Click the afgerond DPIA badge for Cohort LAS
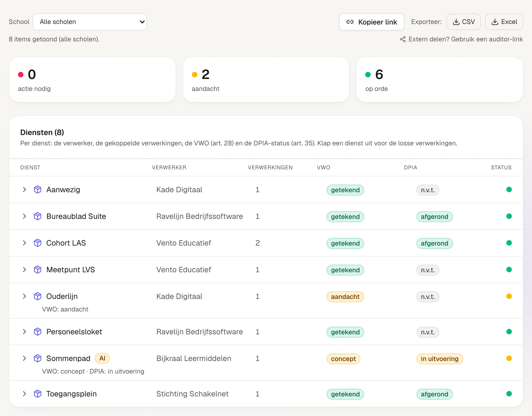This screenshot has width=532, height=416. coord(434,243)
